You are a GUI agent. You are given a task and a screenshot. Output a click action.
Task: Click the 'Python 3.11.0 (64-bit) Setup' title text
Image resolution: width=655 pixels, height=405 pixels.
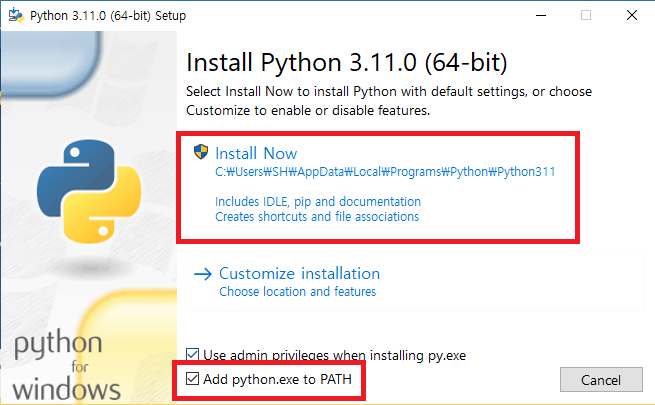click(x=108, y=16)
